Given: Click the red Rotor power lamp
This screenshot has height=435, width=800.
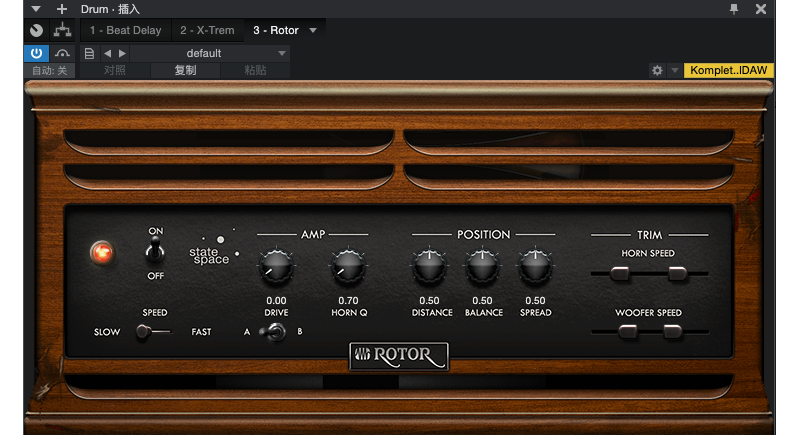Looking at the screenshot, I should point(102,252).
